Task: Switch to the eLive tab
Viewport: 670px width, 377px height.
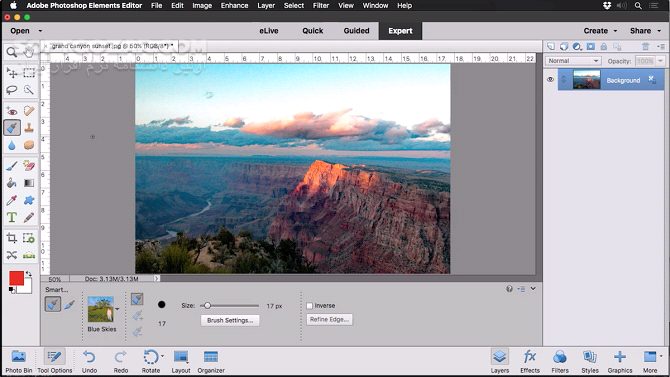Action: coord(269,31)
